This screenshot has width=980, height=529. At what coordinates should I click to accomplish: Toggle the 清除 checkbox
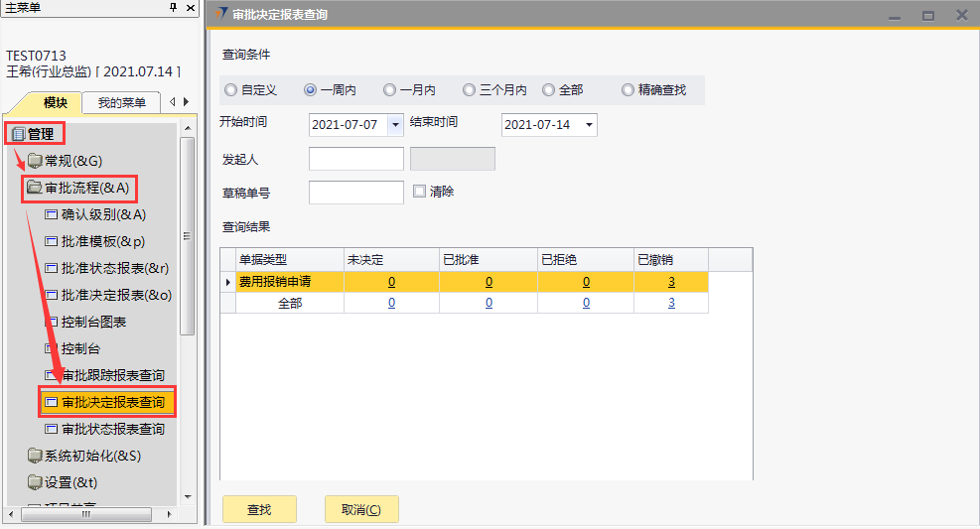[419, 192]
